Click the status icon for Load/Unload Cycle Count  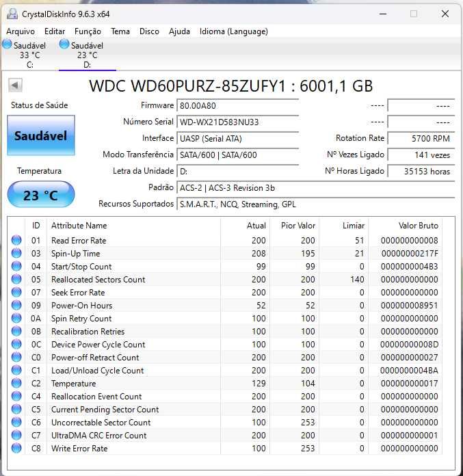coord(16,371)
